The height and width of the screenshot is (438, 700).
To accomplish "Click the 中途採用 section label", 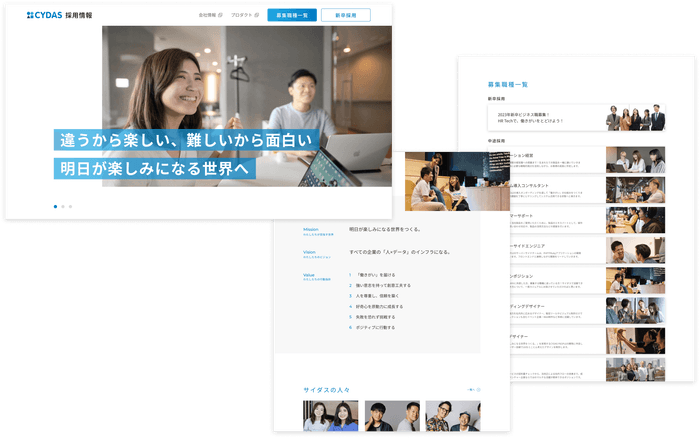I will tap(496, 141).
